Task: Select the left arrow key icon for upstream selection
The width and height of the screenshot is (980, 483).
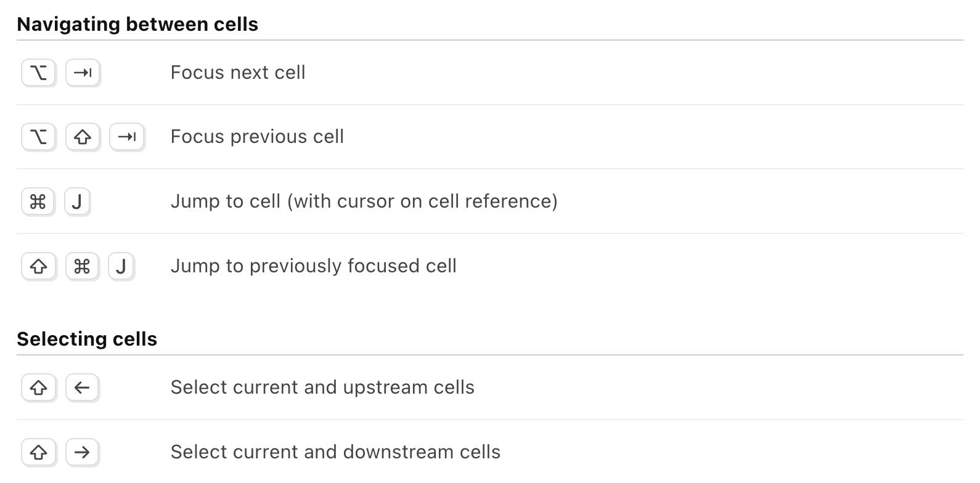Action: coord(83,388)
